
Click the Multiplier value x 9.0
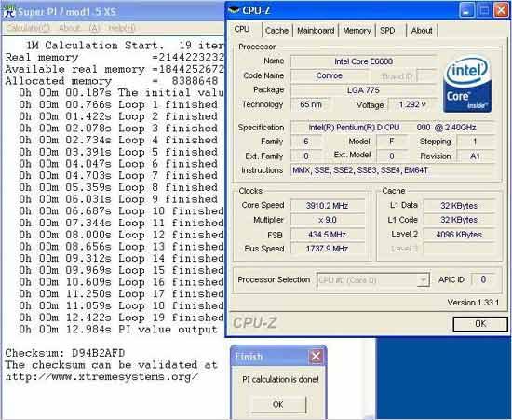point(327,220)
